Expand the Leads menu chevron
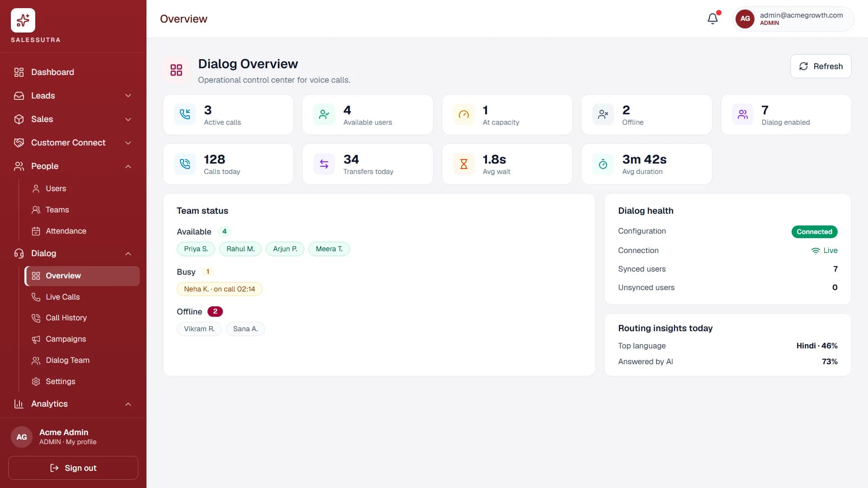This screenshot has height=488, width=868. tap(128, 96)
